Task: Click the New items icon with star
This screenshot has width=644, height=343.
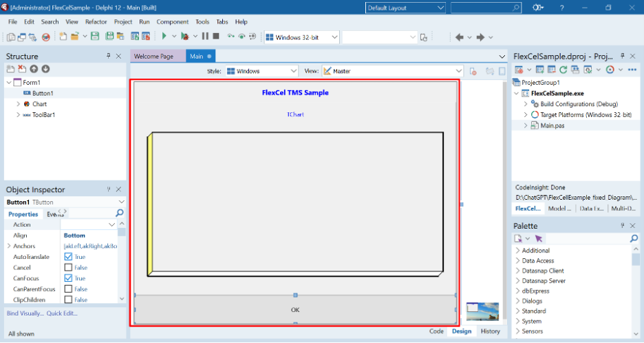Action: click(x=63, y=37)
